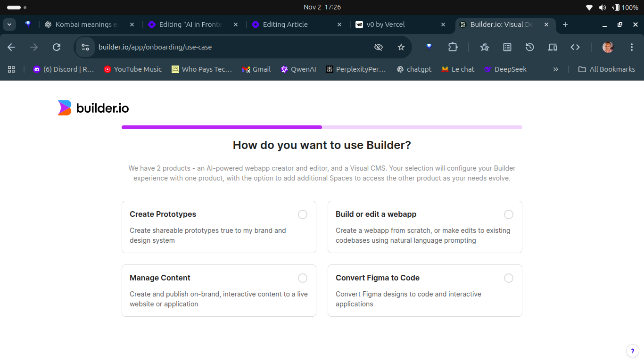Click the purple onboarding progress bar
Viewport: 644px width, 362px height.
pos(322,127)
